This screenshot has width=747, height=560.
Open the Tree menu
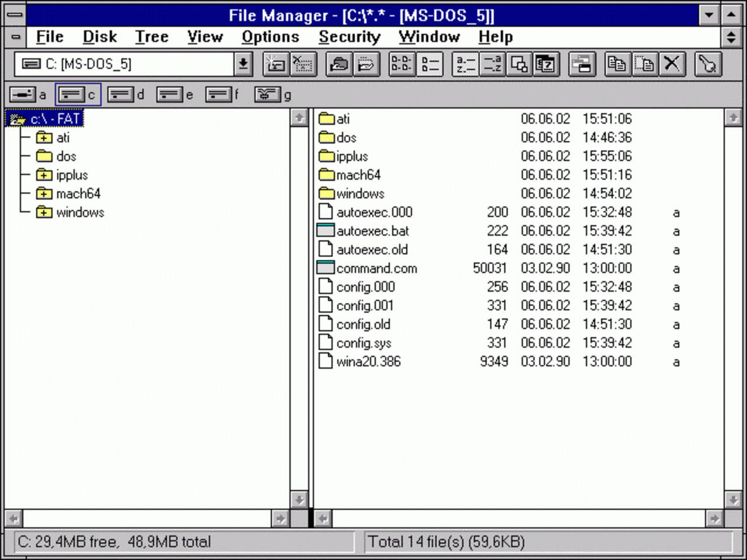click(152, 37)
